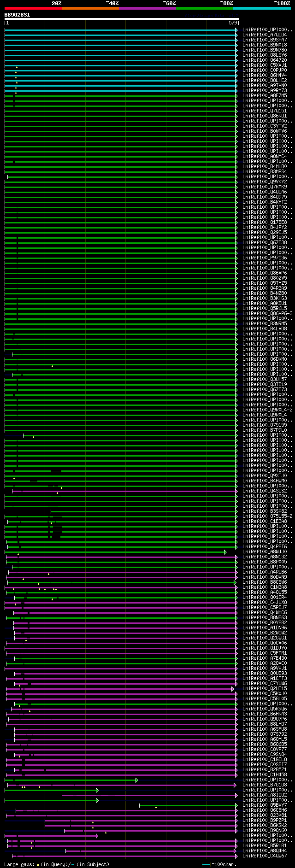295x868 pixels.
Task: Select UniRef100_Q9XTJ0 label
Action: [x=265, y=476]
